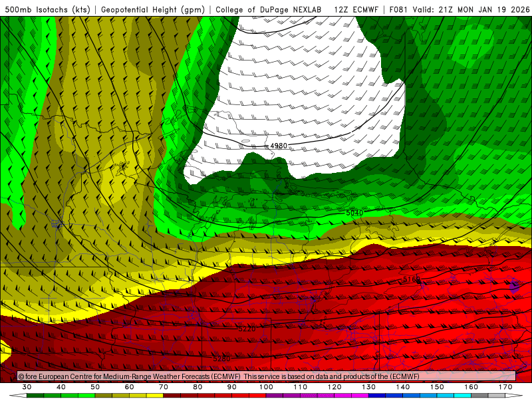532x399 pixels.
Task: Click the "F081" forecast hour label
Action: 398,9
